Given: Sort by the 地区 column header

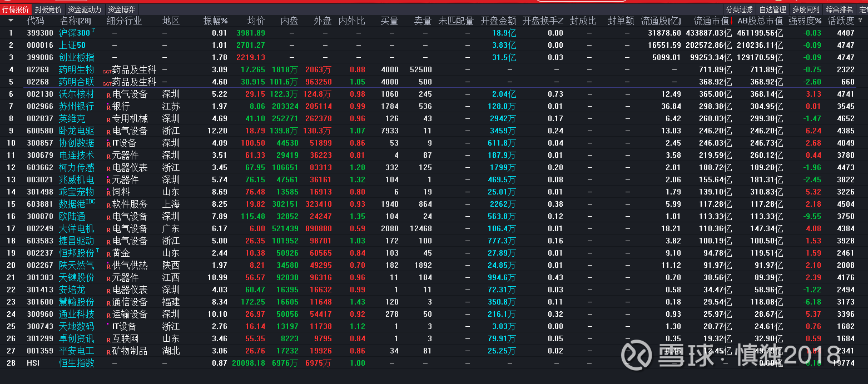Looking at the screenshot, I should (171, 21).
